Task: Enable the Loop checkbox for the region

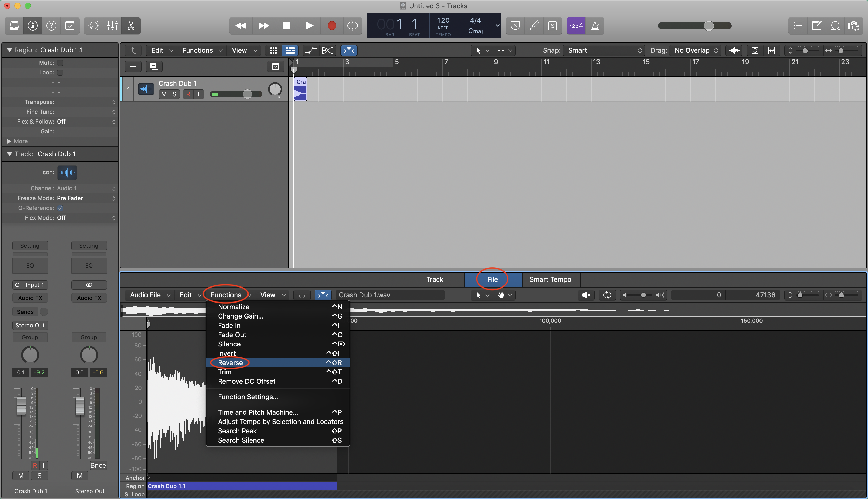Action: click(60, 73)
